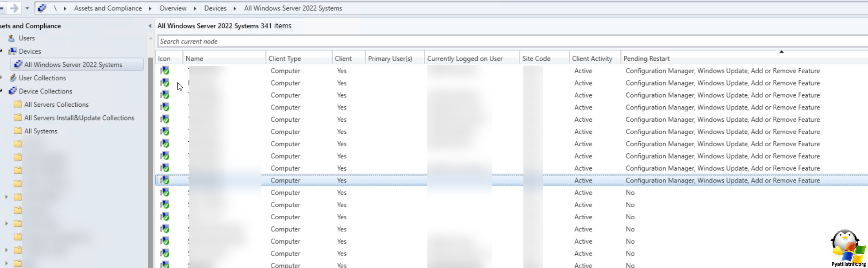
Task: Select the Users tree node
Action: tap(27, 38)
